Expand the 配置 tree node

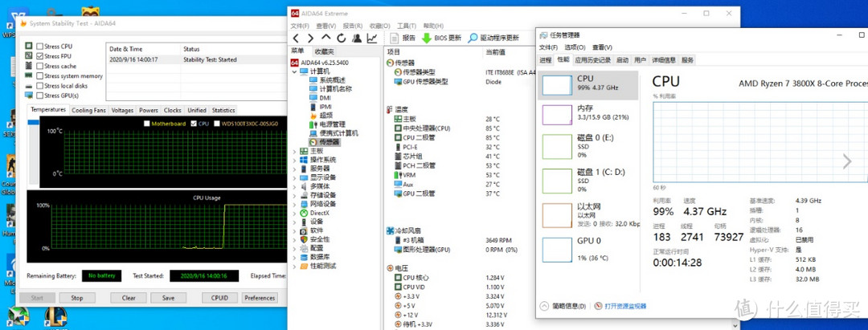(294, 248)
